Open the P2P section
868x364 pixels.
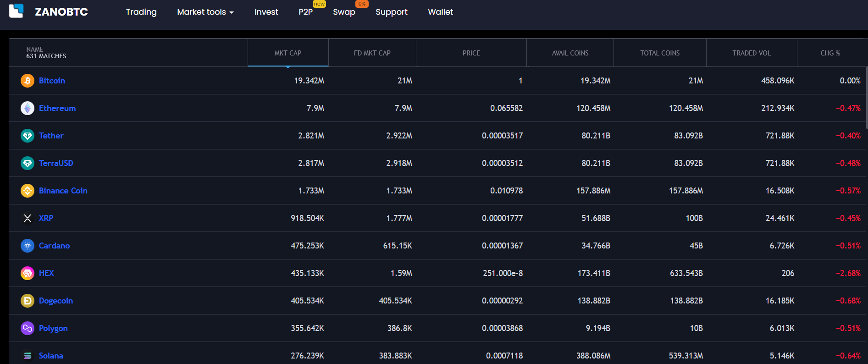click(305, 12)
